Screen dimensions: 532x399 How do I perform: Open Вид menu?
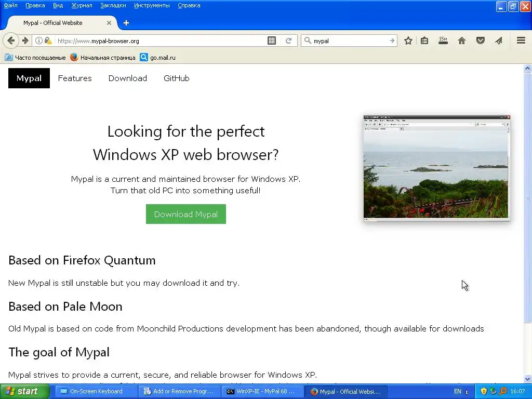pyautogui.click(x=58, y=5)
